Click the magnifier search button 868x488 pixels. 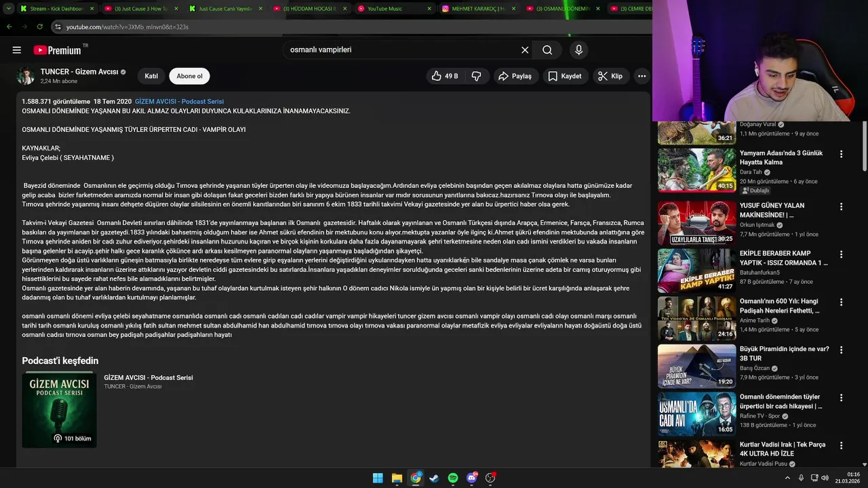point(547,50)
